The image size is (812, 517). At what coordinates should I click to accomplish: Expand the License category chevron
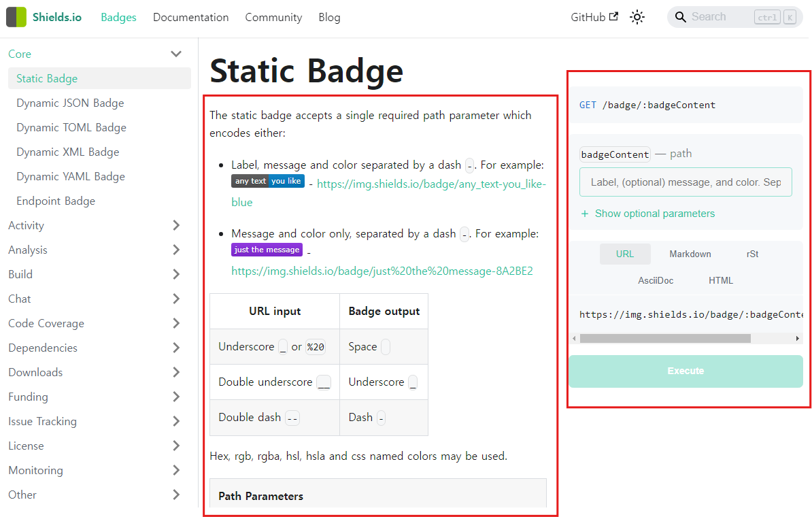coord(176,446)
